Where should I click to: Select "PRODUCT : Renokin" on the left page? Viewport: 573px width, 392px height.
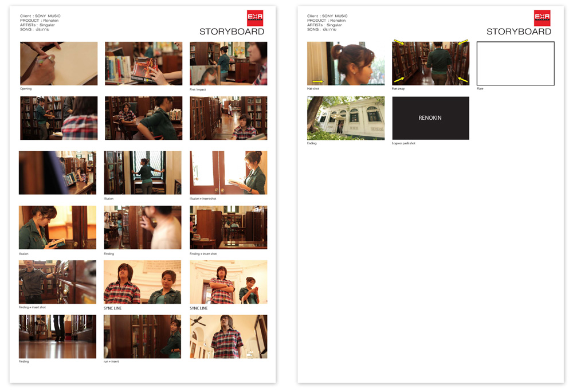tap(39, 21)
